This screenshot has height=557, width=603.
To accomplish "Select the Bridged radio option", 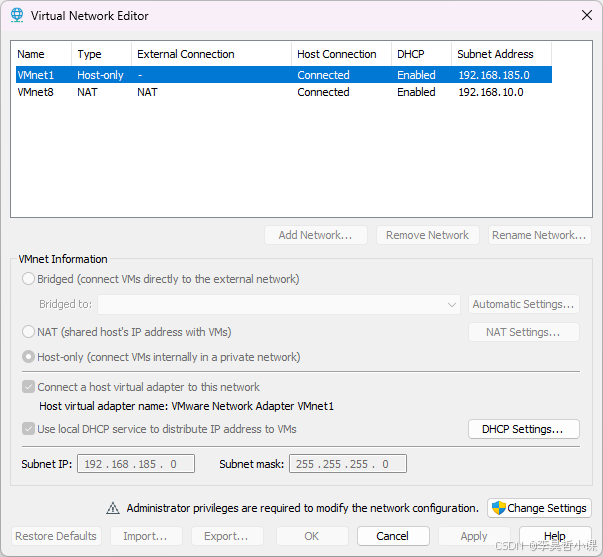I will 28,279.
